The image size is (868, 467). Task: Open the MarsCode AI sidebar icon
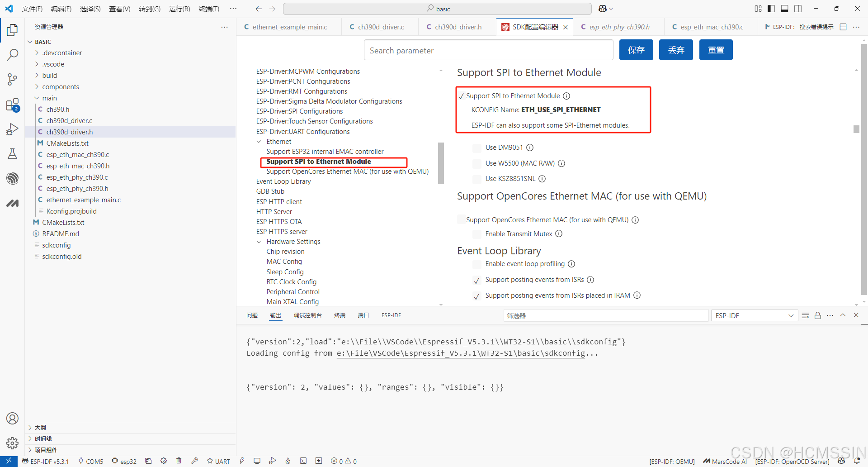pos(12,203)
